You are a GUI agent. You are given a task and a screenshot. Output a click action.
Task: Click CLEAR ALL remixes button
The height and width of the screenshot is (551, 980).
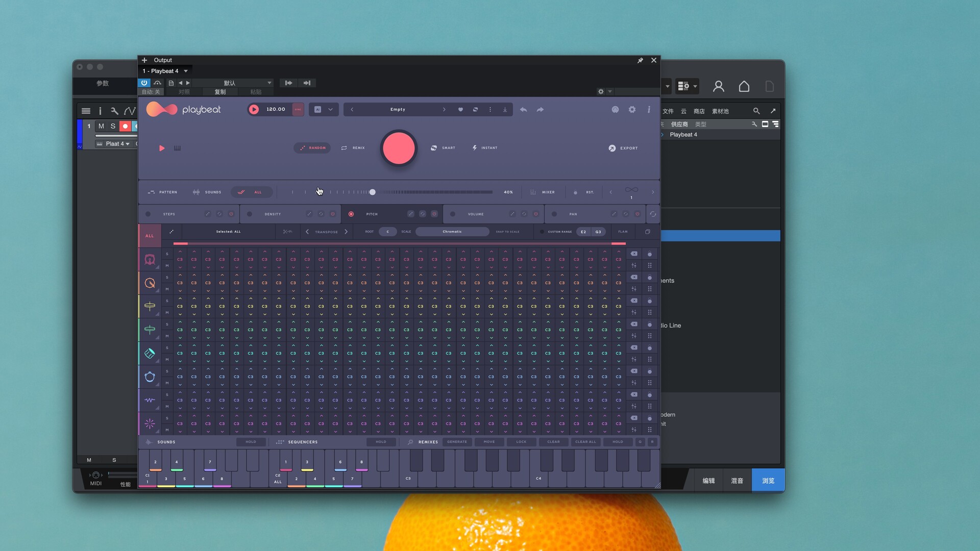click(585, 442)
